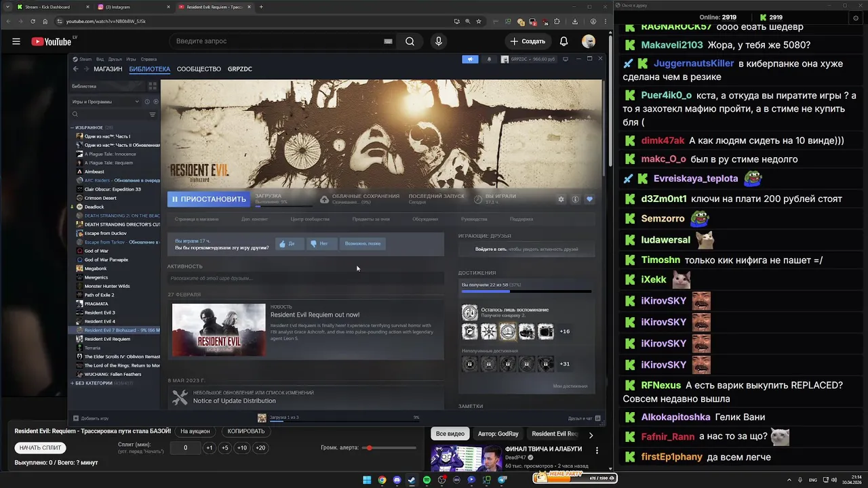Screen dimensions: 868x488
Task: Open Discord from Windows taskbar
Action: tap(397, 480)
